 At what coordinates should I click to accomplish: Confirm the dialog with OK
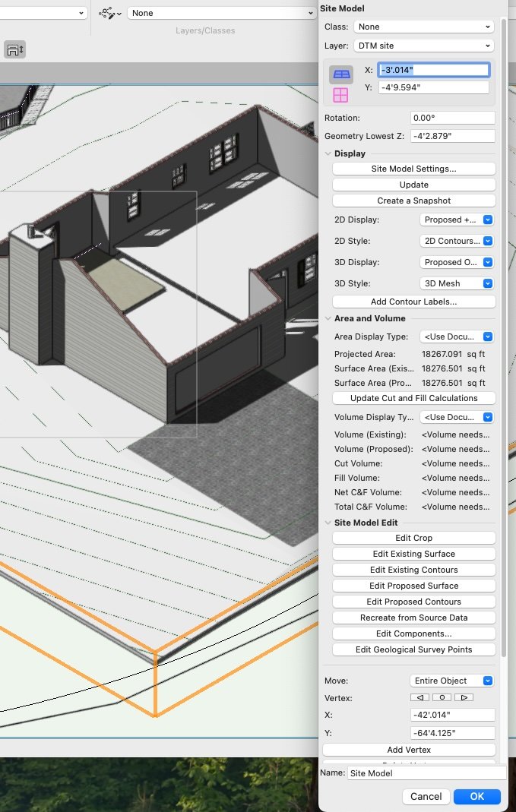(x=476, y=796)
